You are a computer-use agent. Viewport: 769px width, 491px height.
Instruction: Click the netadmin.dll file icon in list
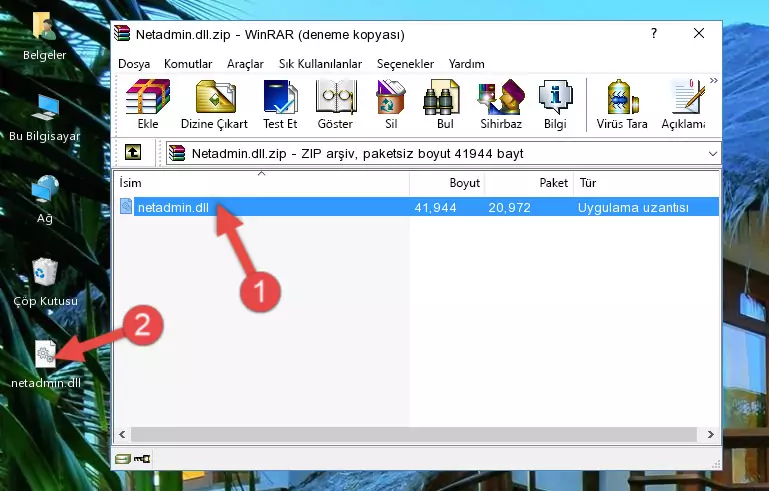point(126,207)
